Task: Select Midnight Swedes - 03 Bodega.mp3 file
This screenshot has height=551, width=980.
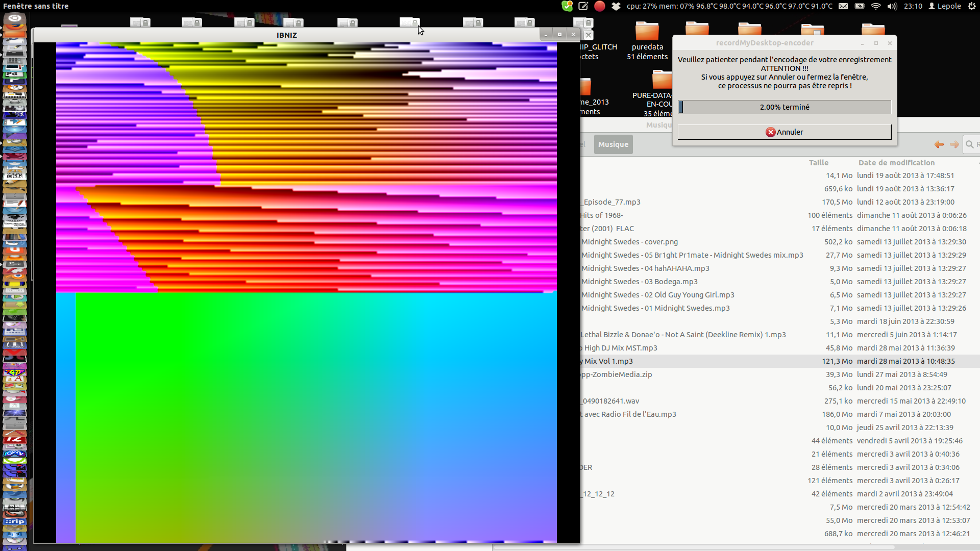Action: (639, 282)
